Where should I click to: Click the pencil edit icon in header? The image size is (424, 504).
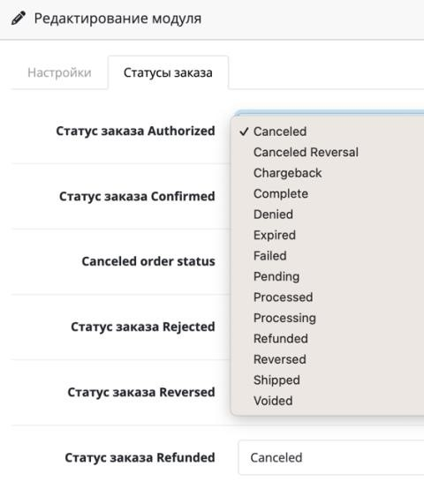click(x=19, y=19)
